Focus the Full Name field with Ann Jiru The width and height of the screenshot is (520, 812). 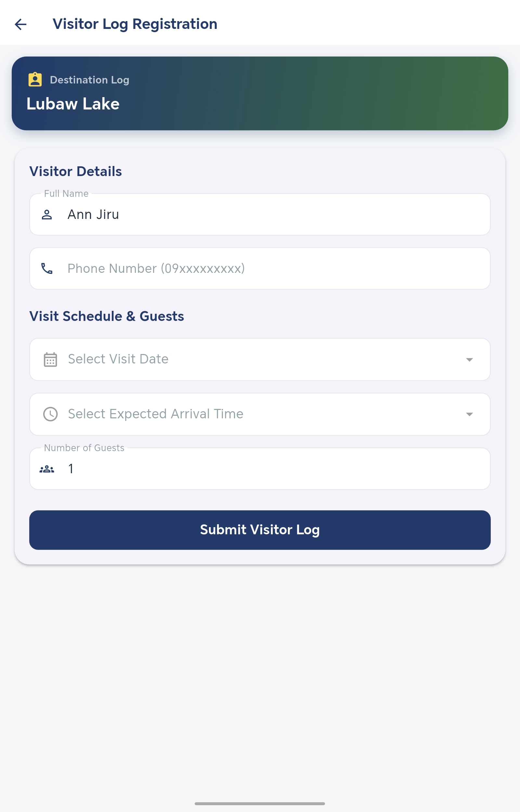pyautogui.click(x=260, y=215)
